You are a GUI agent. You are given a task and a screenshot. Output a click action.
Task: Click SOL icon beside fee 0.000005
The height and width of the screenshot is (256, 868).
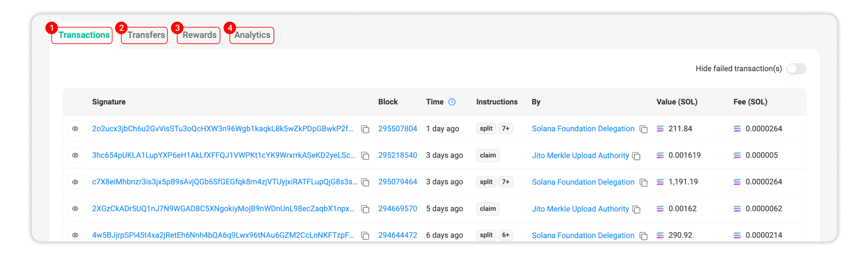(737, 155)
